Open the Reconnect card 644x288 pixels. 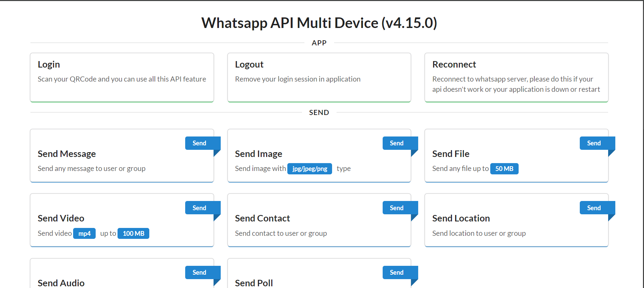click(516, 77)
